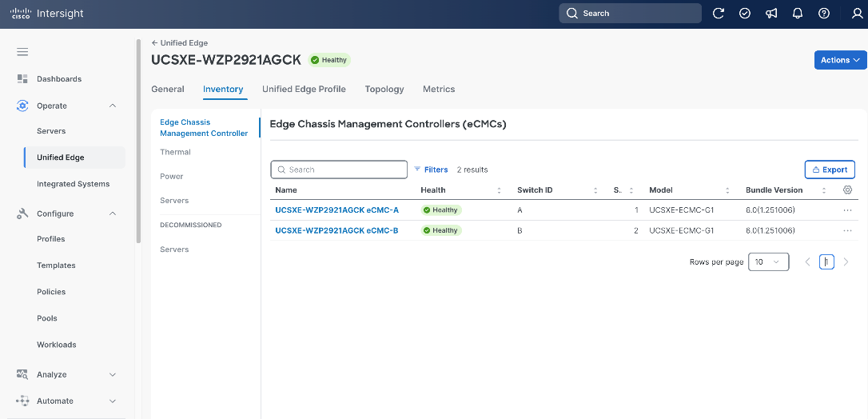
Task: Open Profiles in sidebar
Action: click(51, 239)
